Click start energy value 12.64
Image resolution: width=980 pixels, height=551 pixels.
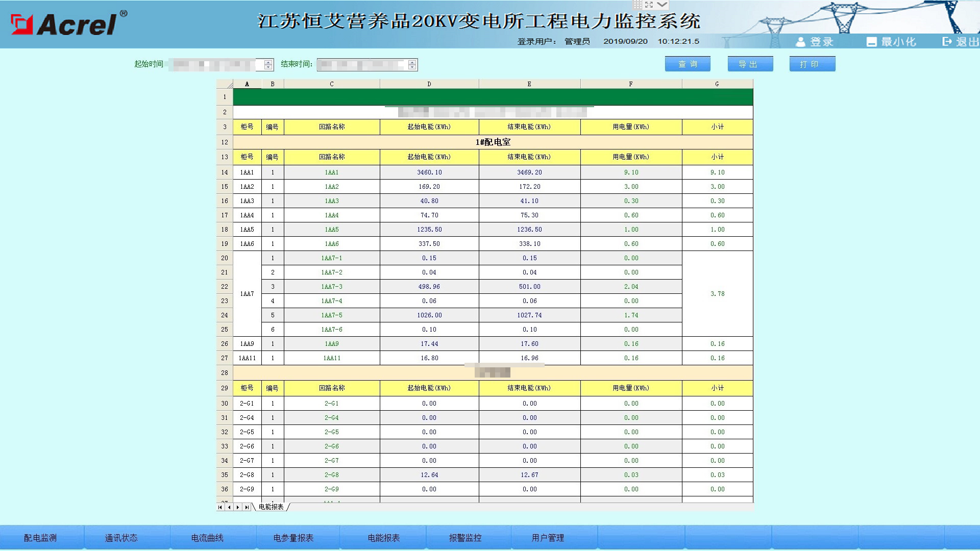429,475
